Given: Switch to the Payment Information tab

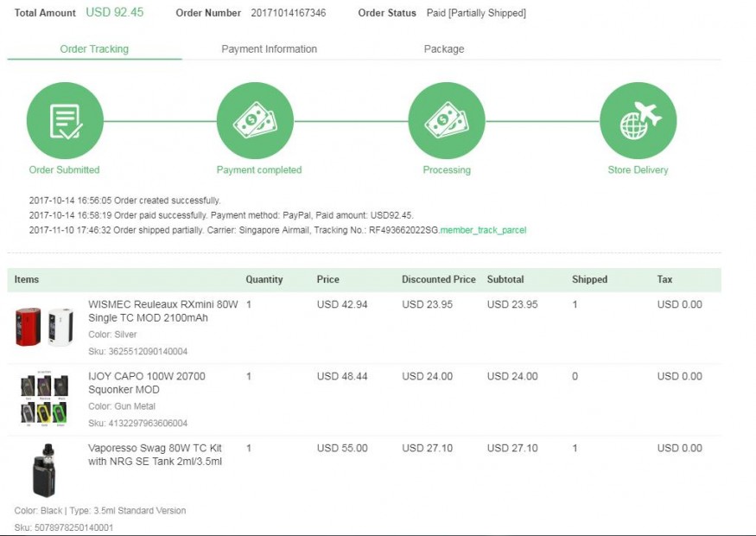Looking at the screenshot, I should (x=269, y=49).
